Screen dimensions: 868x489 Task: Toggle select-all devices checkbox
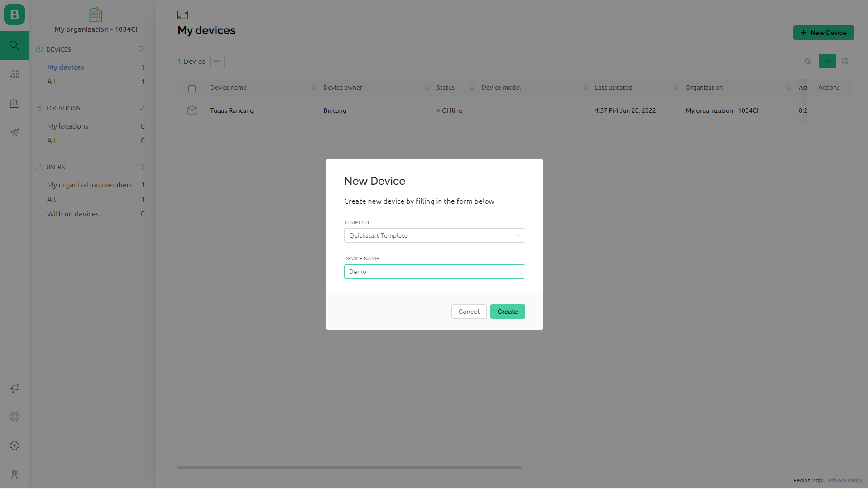click(x=192, y=89)
